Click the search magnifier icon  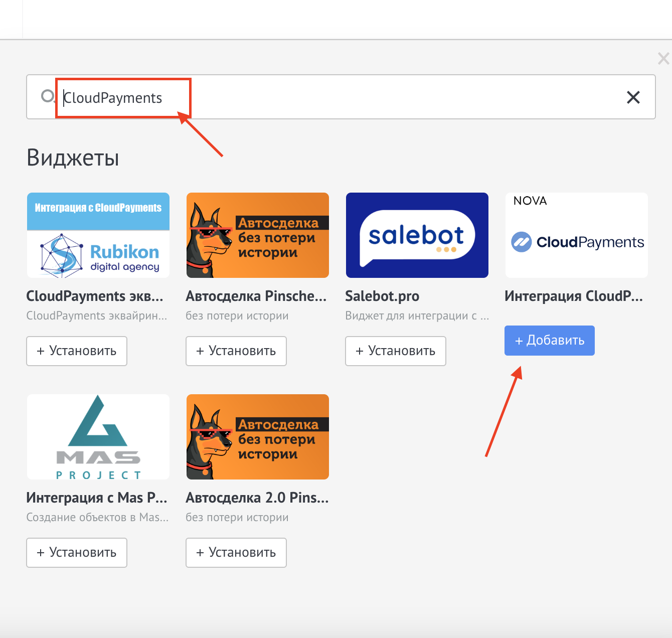[47, 96]
